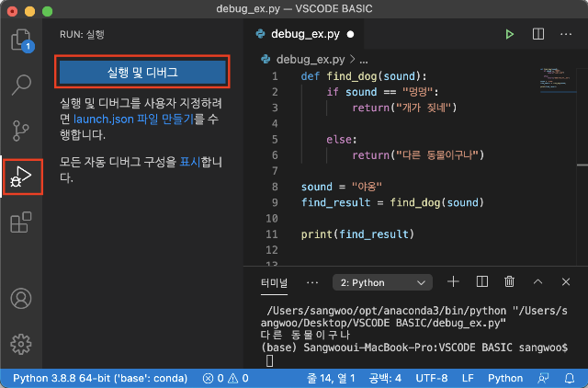Click the print(find_result) line
The height and width of the screenshot is (388, 588).
(357, 234)
